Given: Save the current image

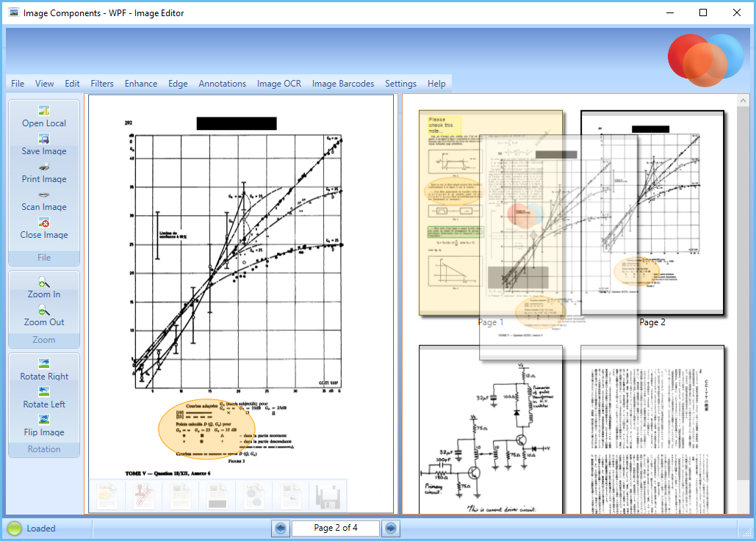Looking at the screenshot, I should 44,145.
